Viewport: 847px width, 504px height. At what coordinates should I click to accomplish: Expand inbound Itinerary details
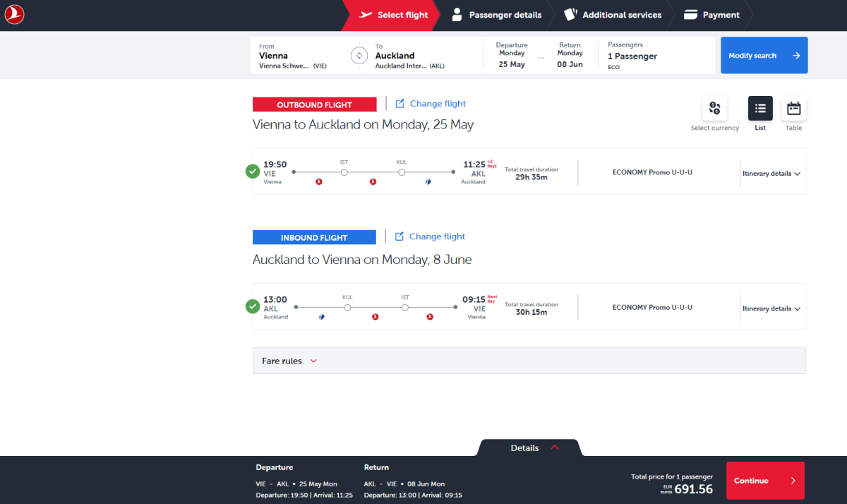[x=771, y=308]
